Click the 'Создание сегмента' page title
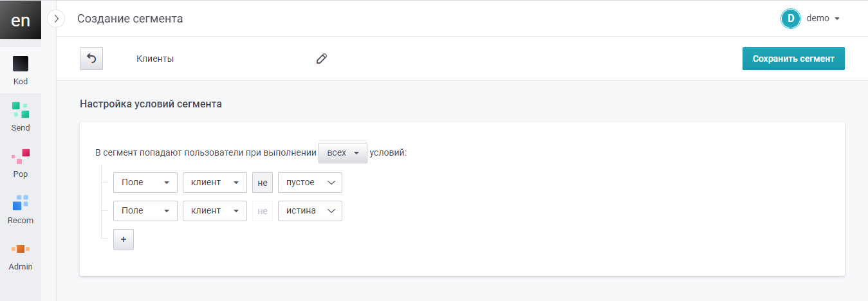 coord(130,19)
